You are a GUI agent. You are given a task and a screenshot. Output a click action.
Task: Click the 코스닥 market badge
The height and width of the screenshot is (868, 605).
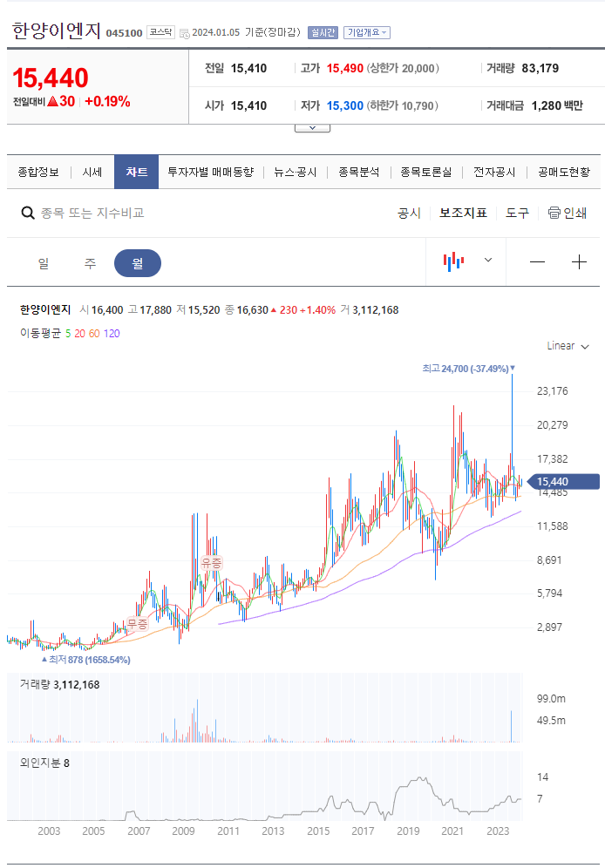click(160, 32)
